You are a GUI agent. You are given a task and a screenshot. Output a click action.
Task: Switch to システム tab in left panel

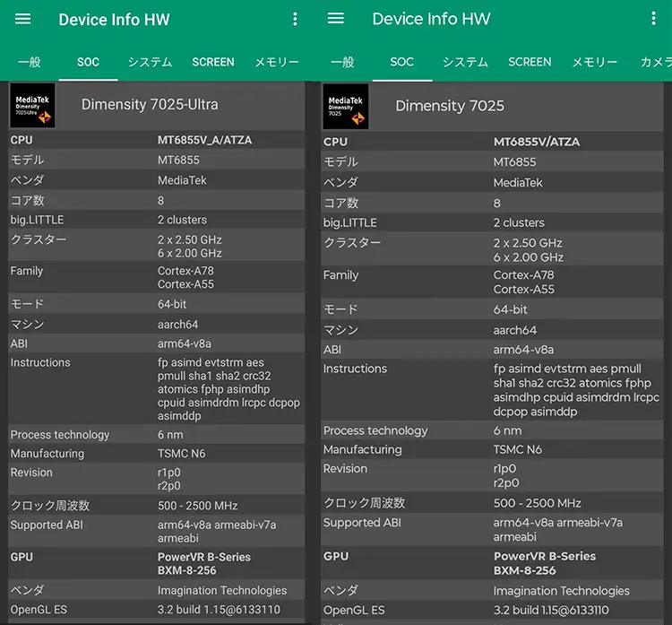pos(150,62)
